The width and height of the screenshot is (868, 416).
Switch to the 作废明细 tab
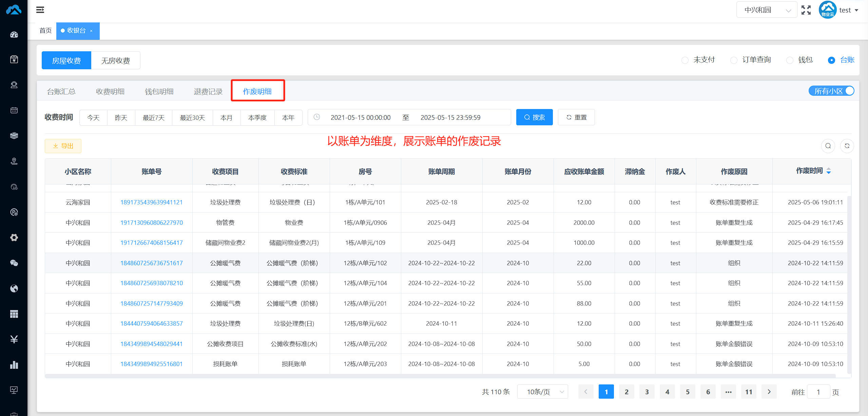pos(257,91)
